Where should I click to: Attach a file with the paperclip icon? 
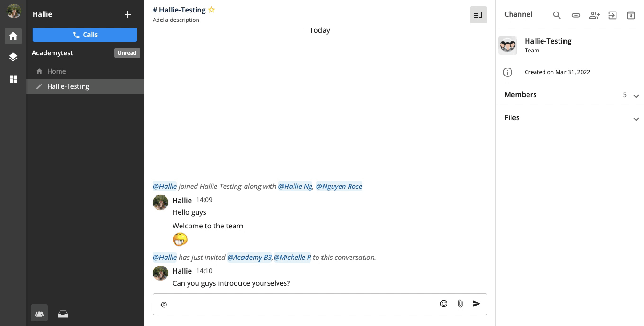coord(460,304)
